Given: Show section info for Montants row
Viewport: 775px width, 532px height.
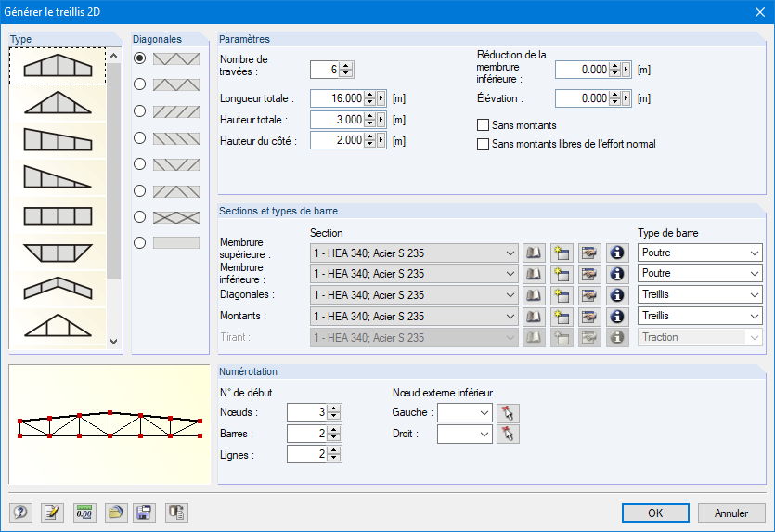Looking at the screenshot, I should point(617,317).
